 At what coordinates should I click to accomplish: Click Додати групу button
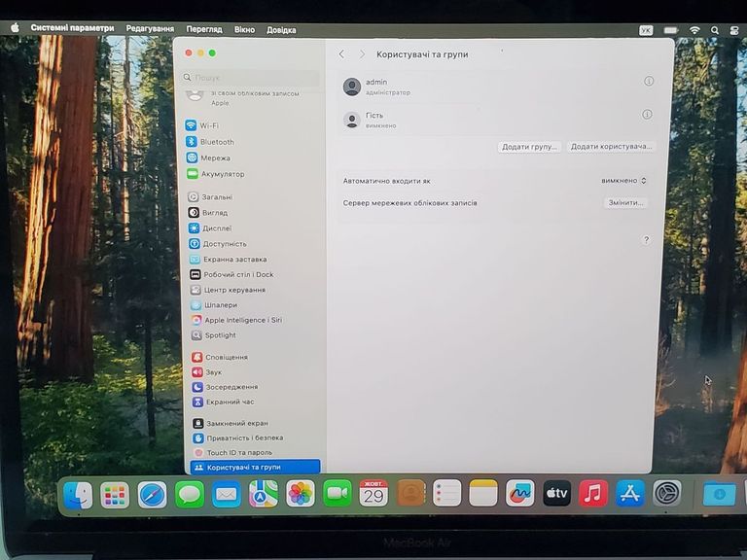pos(529,147)
